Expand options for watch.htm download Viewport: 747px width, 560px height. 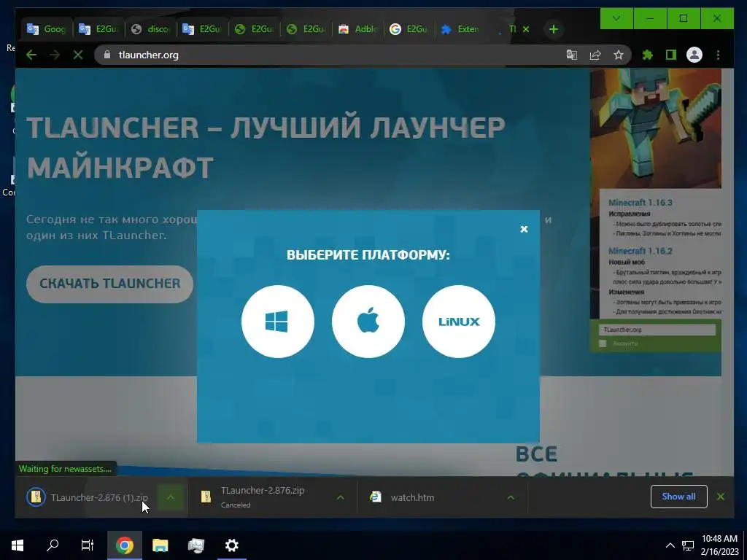(x=511, y=497)
